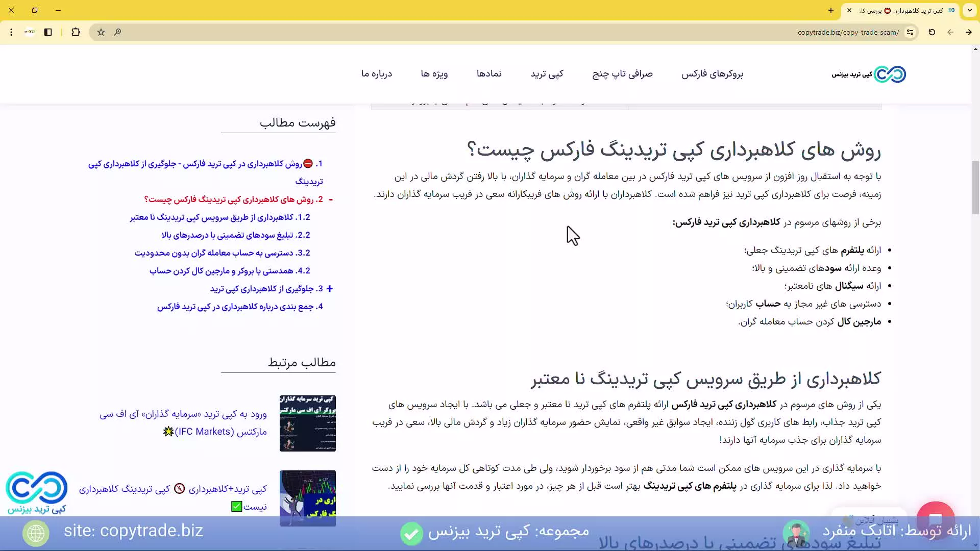Click the floating Copy Trade logo at bottom left

coord(36,492)
